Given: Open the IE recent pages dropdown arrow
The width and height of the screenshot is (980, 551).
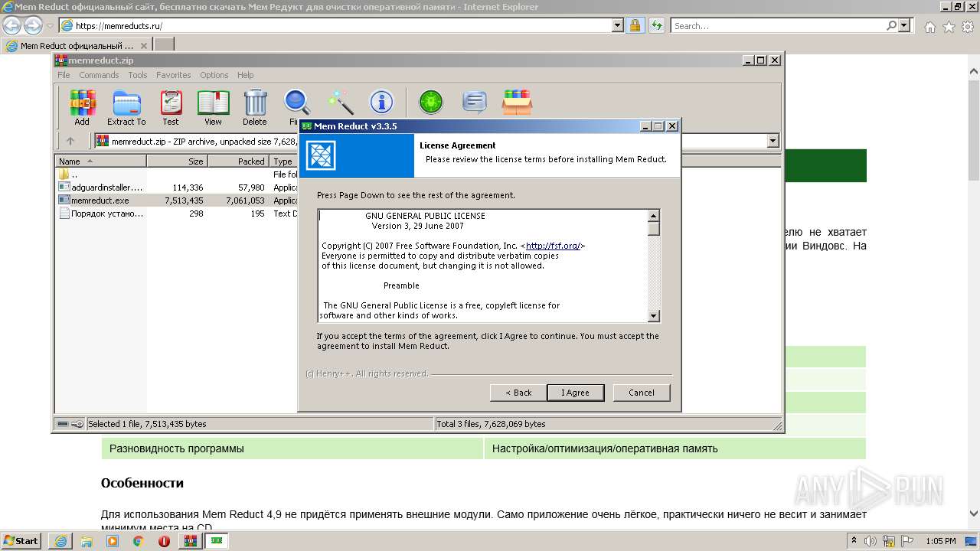Looking at the screenshot, I should click(x=50, y=26).
